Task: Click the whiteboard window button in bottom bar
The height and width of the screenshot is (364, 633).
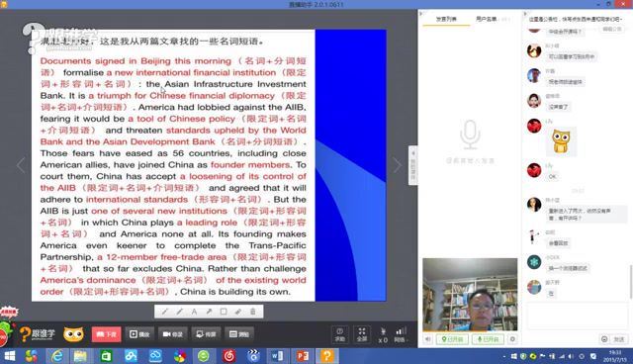Action: click(239, 334)
